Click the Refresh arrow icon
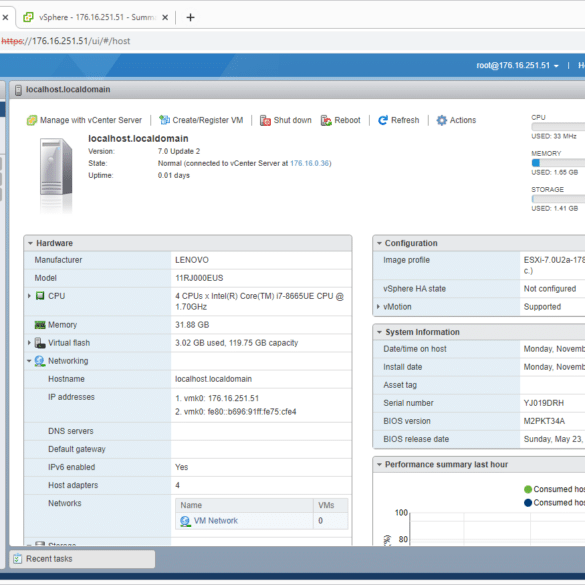Image resolution: width=585 pixels, height=585 pixels. pyautogui.click(x=383, y=120)
